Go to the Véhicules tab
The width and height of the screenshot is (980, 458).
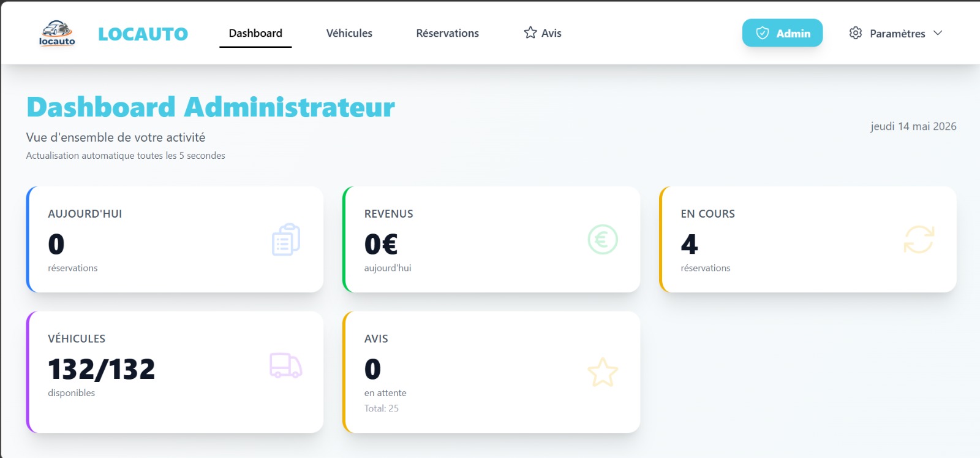point(349,33)
